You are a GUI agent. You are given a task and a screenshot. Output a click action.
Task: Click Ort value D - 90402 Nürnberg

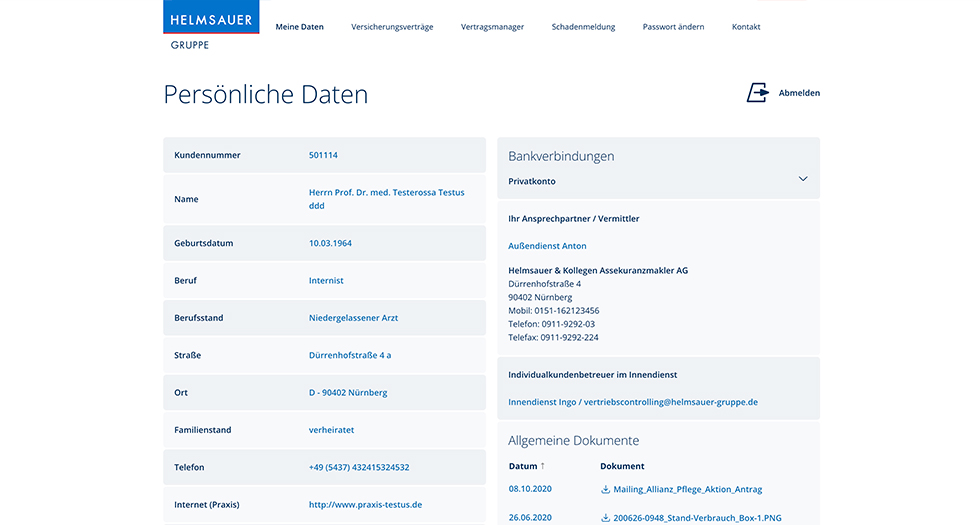tap(348, 392)
